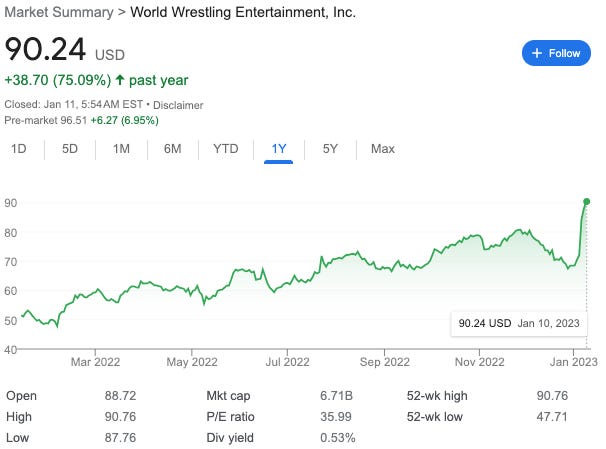
Task: Click the May 2022 axis label
Action: [192, 362]
